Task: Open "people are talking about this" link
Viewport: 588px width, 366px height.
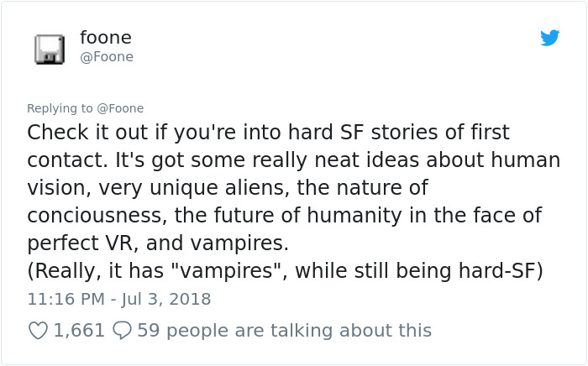Action: pos(298,331)
